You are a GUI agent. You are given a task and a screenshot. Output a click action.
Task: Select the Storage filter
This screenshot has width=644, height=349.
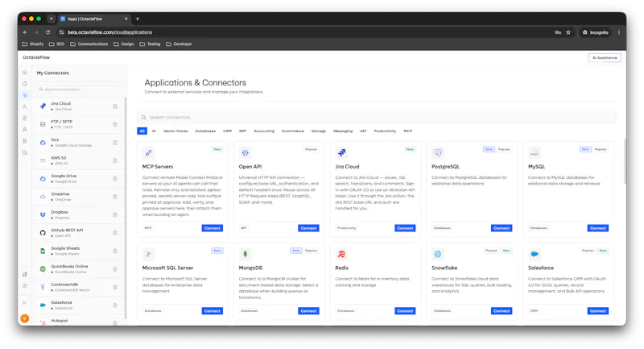(x=318, y=131)
